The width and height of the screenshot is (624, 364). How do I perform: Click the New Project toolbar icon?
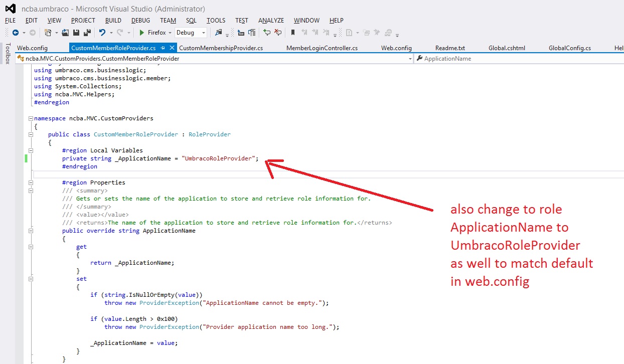pos(48,33)
